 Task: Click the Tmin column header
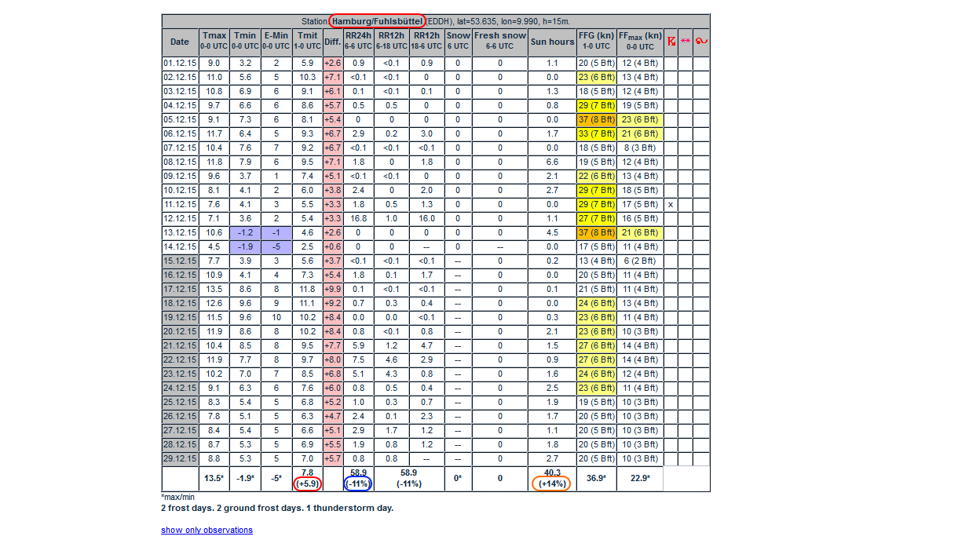[x=246, y=42]
